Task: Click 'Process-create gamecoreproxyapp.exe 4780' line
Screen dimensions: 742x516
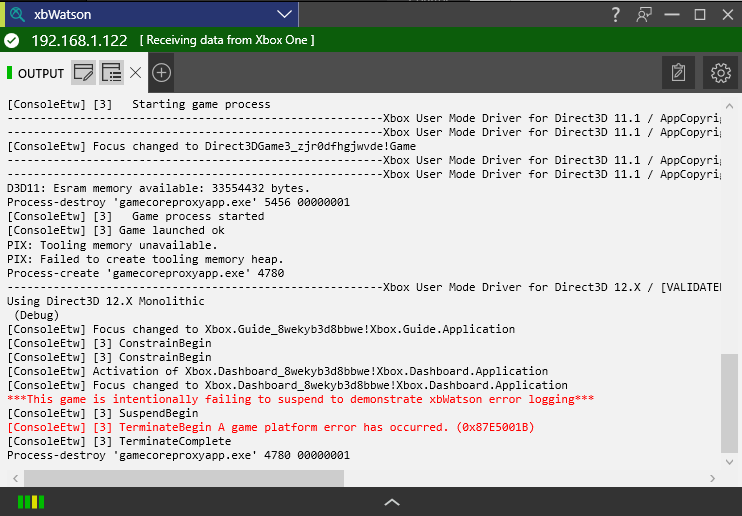Action: [x=146, y=273]
